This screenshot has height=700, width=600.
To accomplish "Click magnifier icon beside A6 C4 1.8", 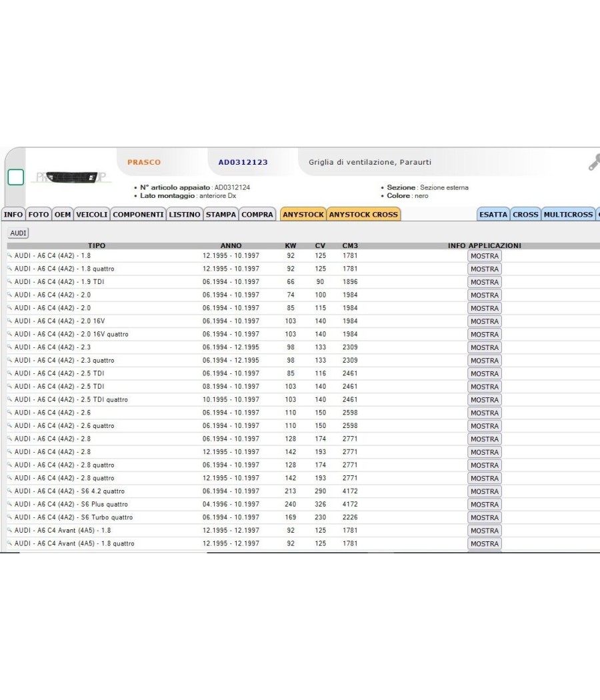I will [x=9, y=255].
